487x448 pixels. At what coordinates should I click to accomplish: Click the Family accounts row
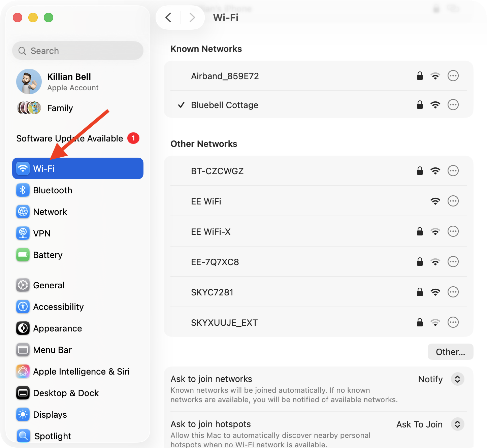coord(60,108)
